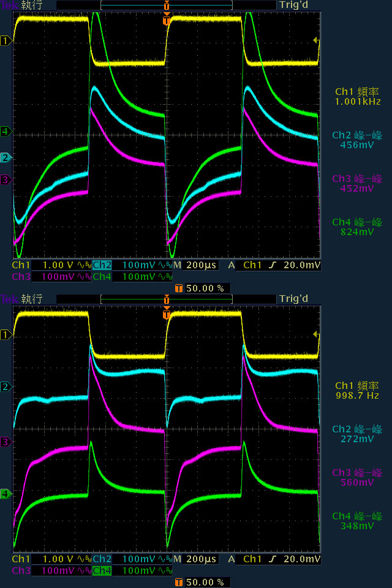The image size is (392, 588).
Task: Click the M 200µs timebase readout in upper capture
Action: point(195,265)
